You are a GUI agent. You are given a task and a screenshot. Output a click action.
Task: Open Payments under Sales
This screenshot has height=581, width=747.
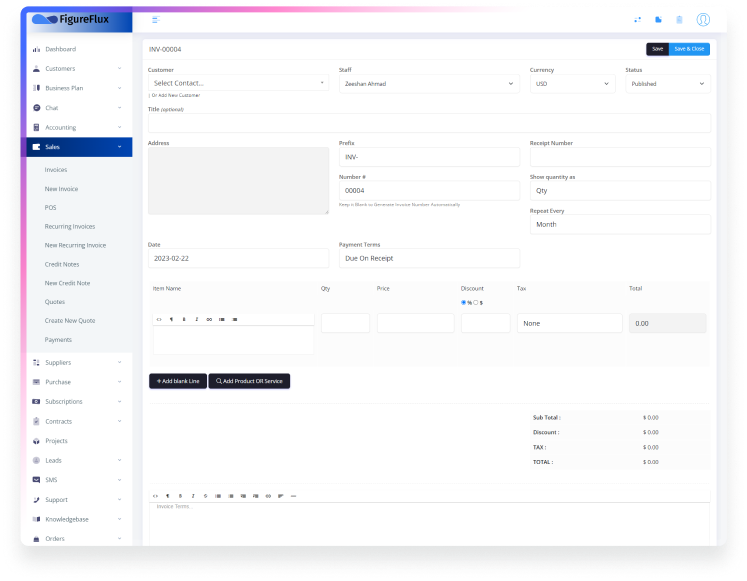click(58, 340)
